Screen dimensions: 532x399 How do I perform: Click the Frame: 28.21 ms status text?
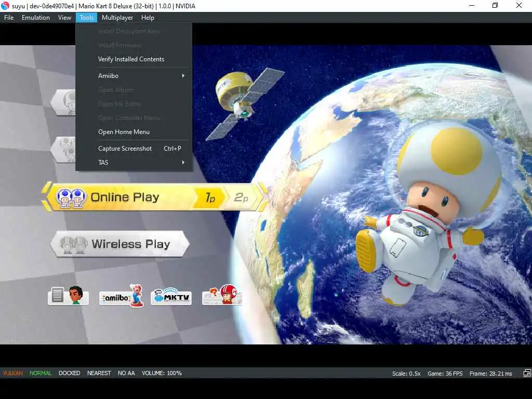[490, 374]
